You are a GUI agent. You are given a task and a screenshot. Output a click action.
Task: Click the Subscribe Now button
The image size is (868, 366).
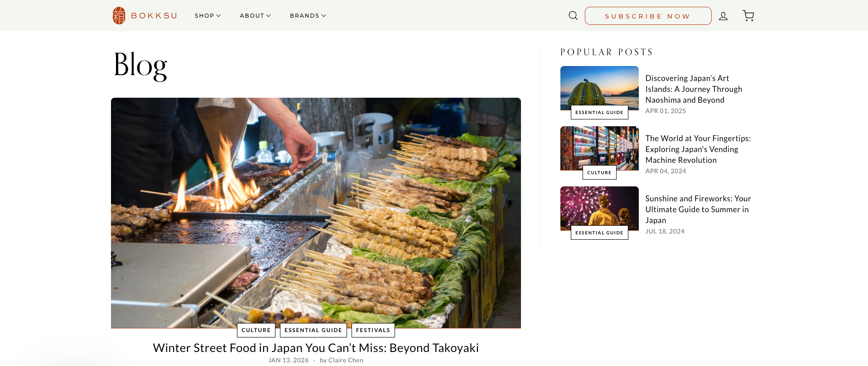tap(648, 16)
